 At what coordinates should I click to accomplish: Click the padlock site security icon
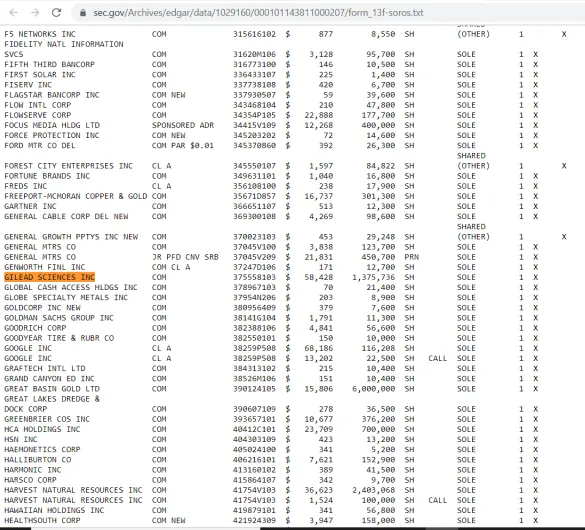[83, 13]
